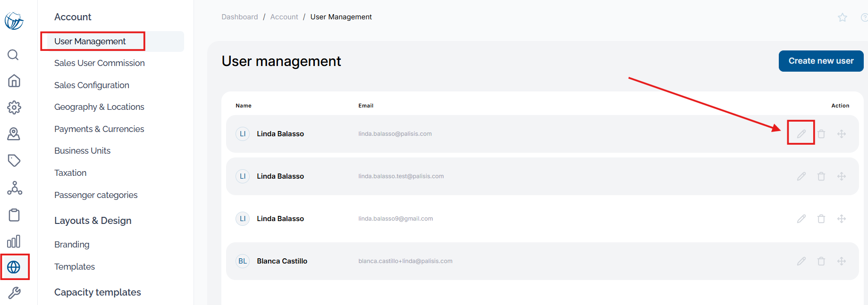The image size is (868, 305).
Task: Open Blanca Castillo user row
Action: click(x=542, y=261)
